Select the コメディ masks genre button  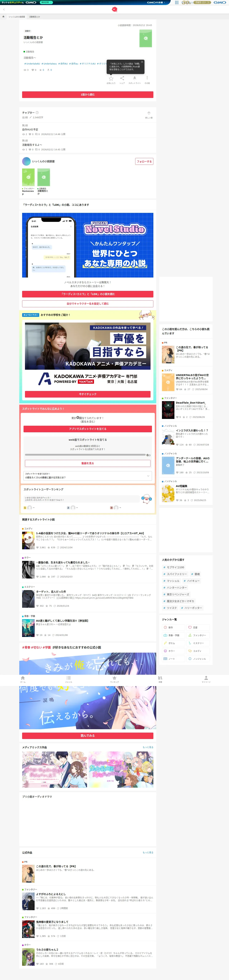click(x=198, y=651)
